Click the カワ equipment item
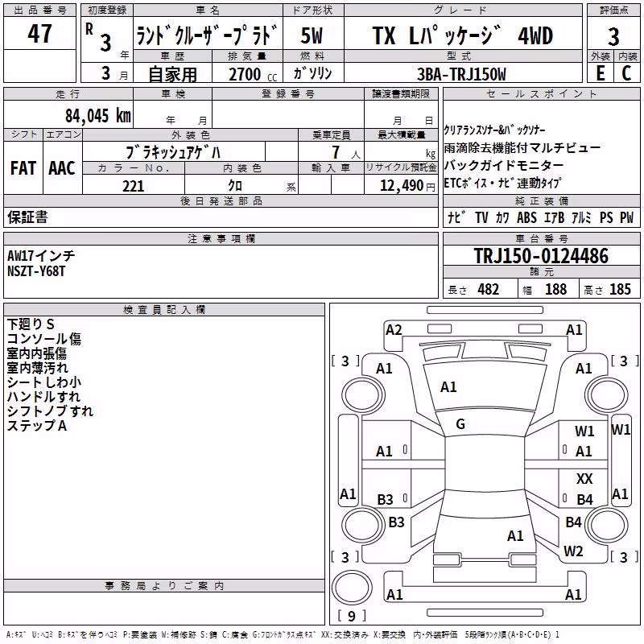Screen dimensions: 644x644 pyautogui.click(x=502, y=217)
